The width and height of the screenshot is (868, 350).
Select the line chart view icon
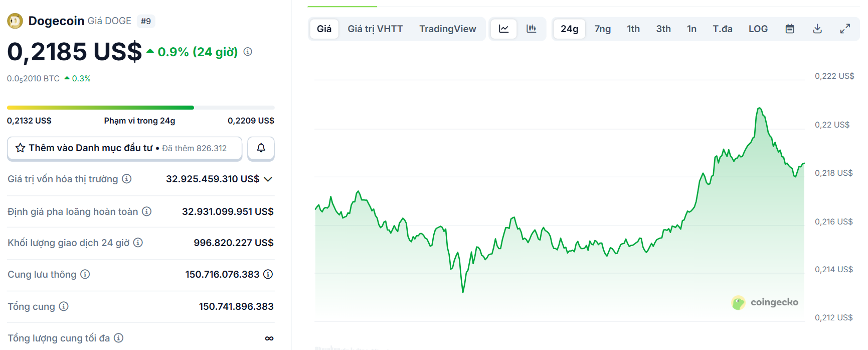pyautogui.click(x=504, y=29)
